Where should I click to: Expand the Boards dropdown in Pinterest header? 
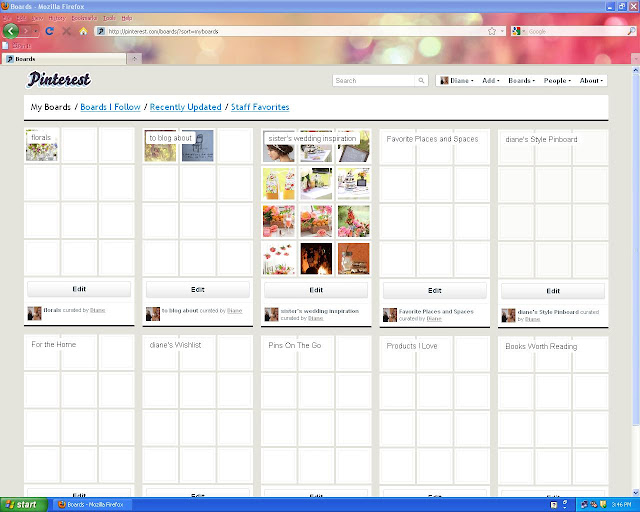(x=521, y=80)
